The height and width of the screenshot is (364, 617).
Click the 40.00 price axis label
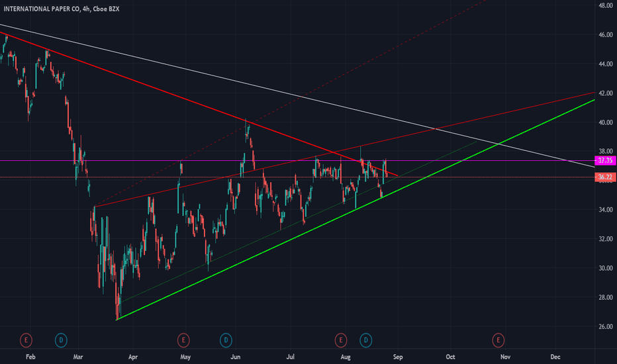click(x=606, y=122)
